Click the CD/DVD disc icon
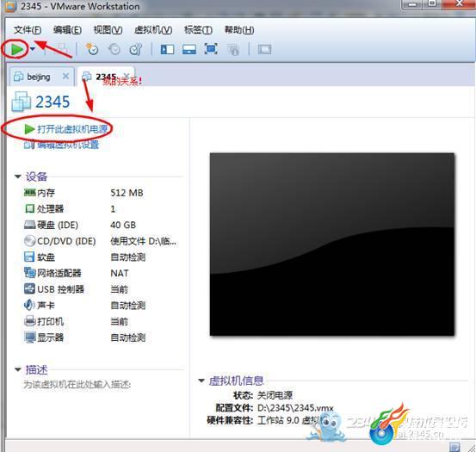Screen dimensions: 476x452 pyautogui.click(x=30, y=241)
